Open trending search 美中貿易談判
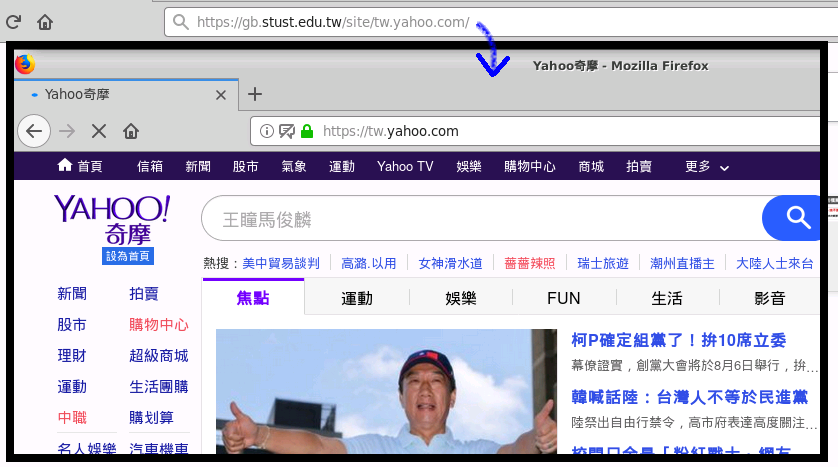The image size is (838, 467). [281, 263]
